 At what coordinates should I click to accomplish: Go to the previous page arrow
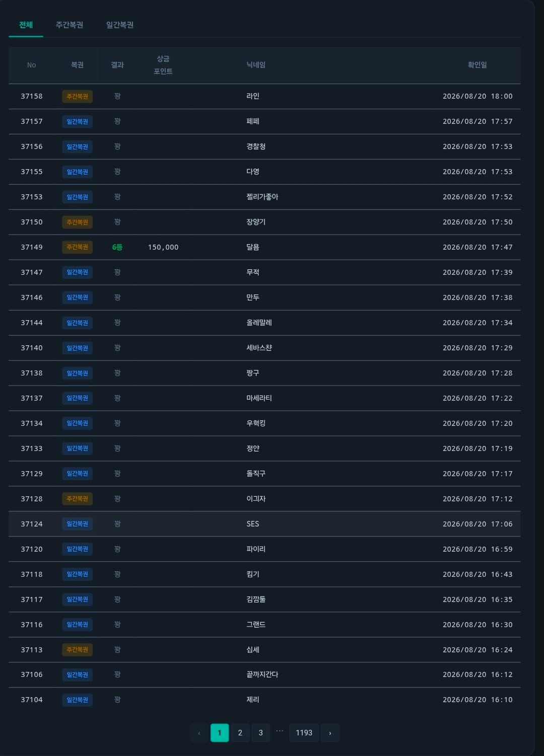pyautogui.click(x=199, y=733)
